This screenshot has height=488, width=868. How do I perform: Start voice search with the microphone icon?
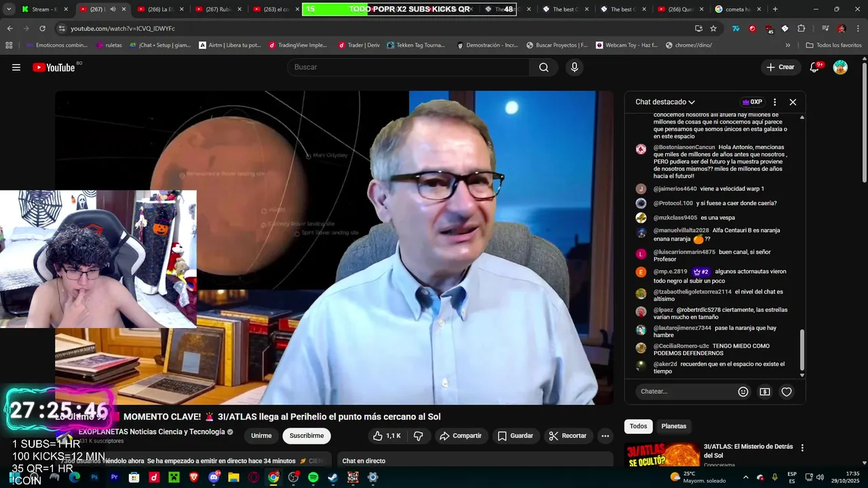[574, 67]
